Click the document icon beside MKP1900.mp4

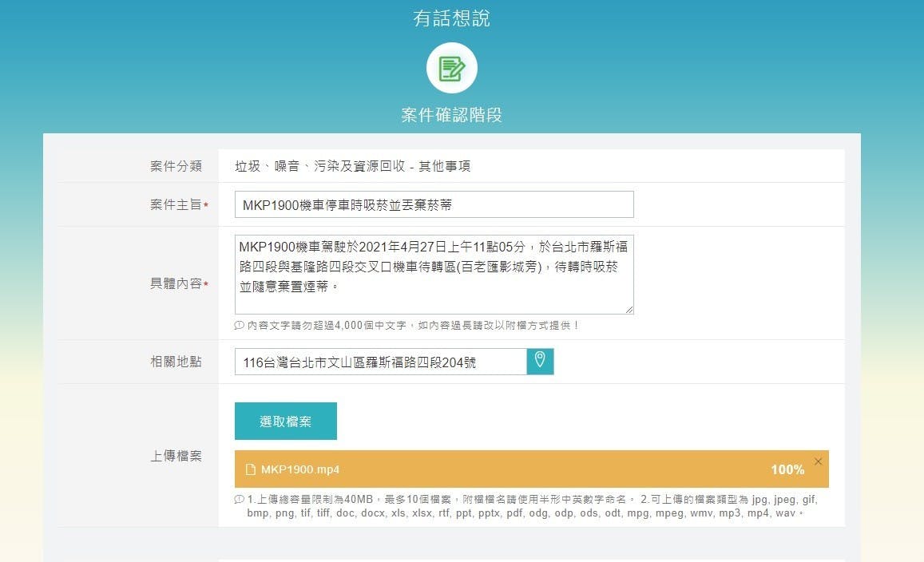tap(250, 469)
